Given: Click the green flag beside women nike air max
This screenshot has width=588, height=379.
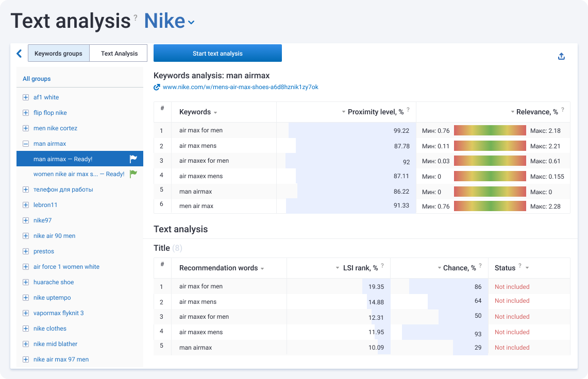Looking at the screenshot, I should pyautogui.click(x=133, y=174).
